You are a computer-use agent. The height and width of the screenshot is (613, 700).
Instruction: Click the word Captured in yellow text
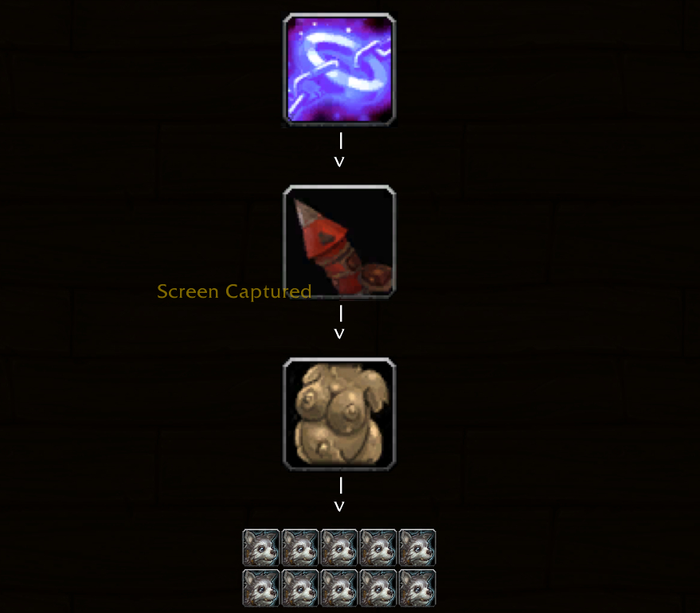coord(268,292)
